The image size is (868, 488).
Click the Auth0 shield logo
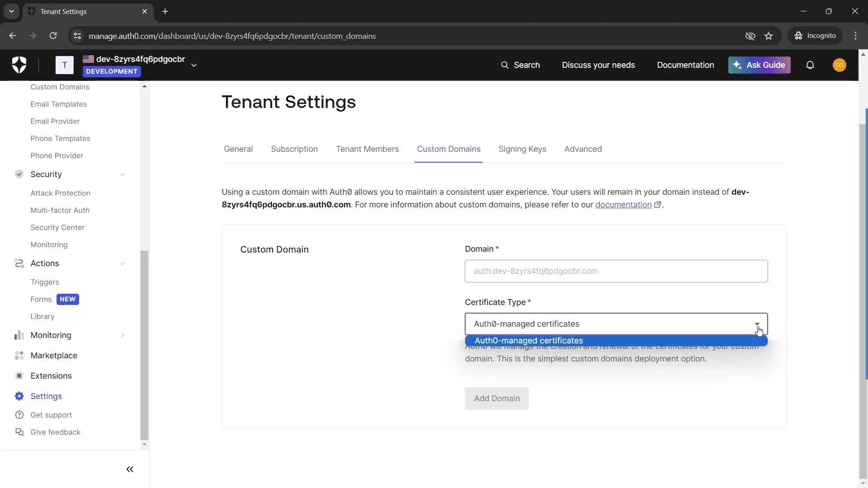coord(19,65)
